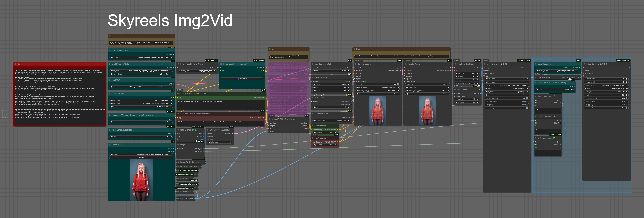This screenshot has height=218, width=644.
Task: Click the VideoHelper emoji icons on the first Video Combine title
Action: pyautogui.click(x=504, y=64)
